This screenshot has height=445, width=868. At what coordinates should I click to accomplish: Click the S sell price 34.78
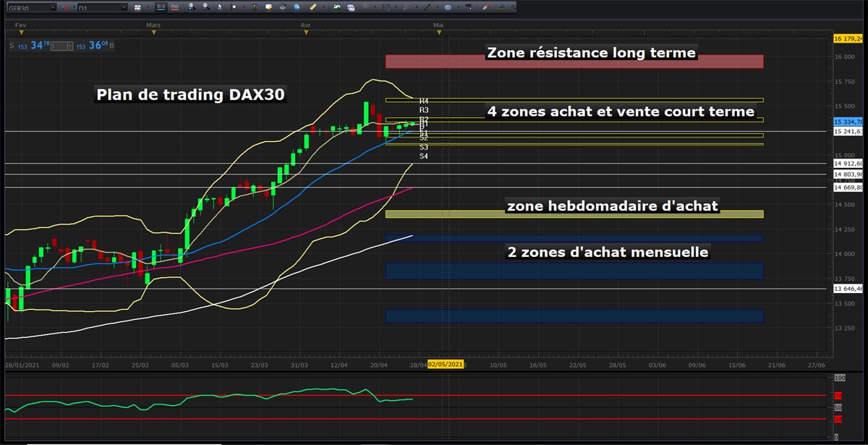(30, 46)
